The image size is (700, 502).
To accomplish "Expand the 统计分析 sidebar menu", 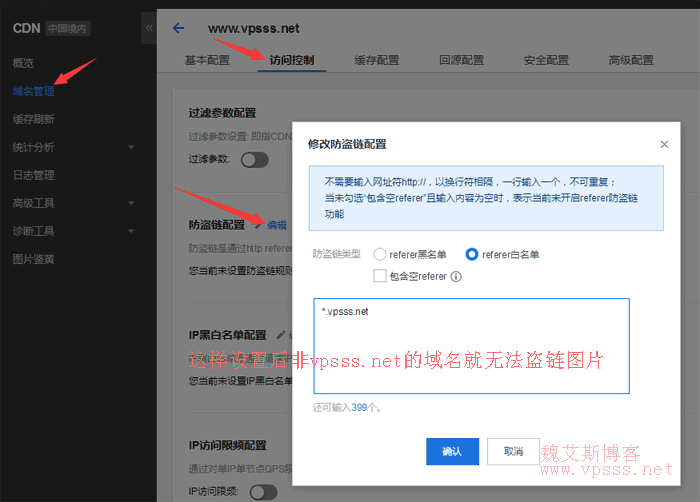I will point(131,148).
